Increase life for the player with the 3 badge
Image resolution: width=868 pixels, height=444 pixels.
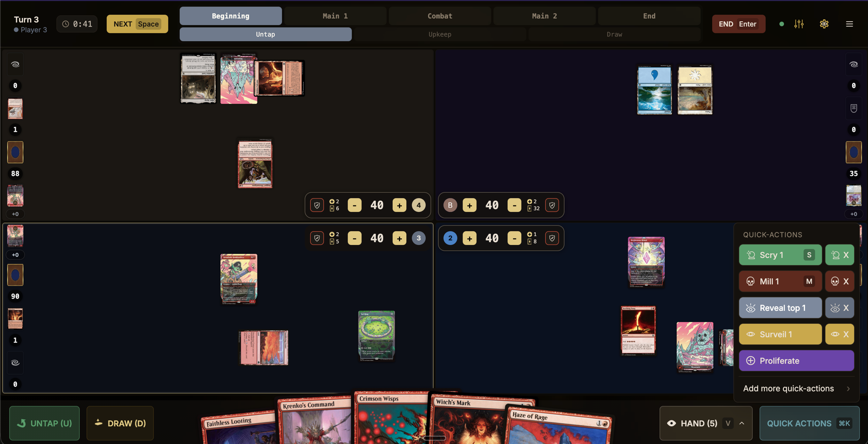(x=399, y=238)
